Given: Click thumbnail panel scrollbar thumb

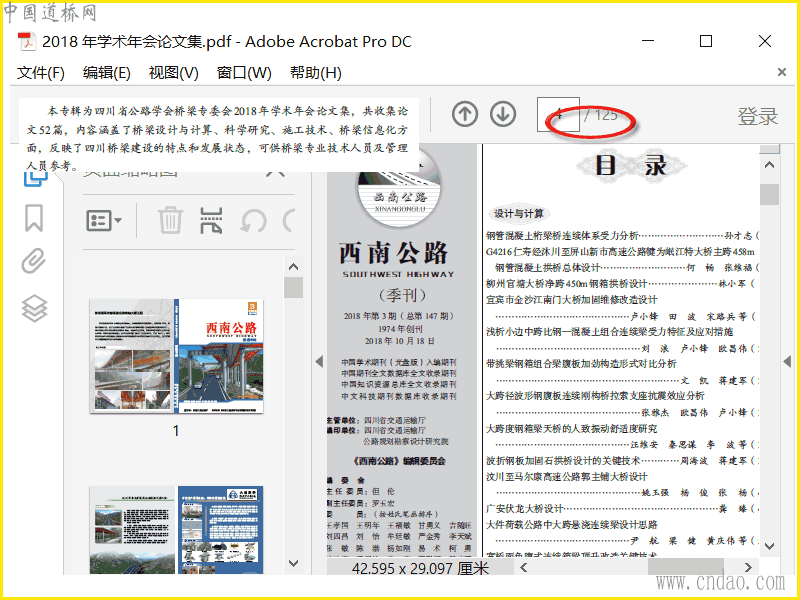Looking at the screenshot, I should click(293, 287).
